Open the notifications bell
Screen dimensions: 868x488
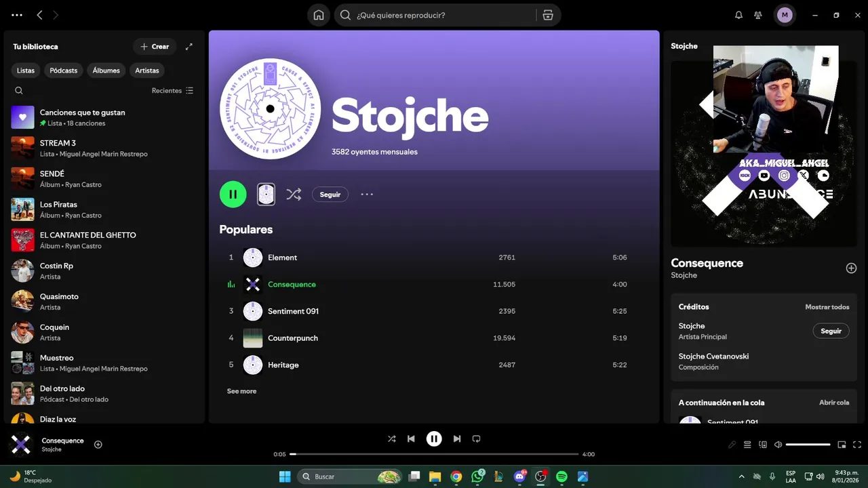pyautogui.click(x=739, y=15)
